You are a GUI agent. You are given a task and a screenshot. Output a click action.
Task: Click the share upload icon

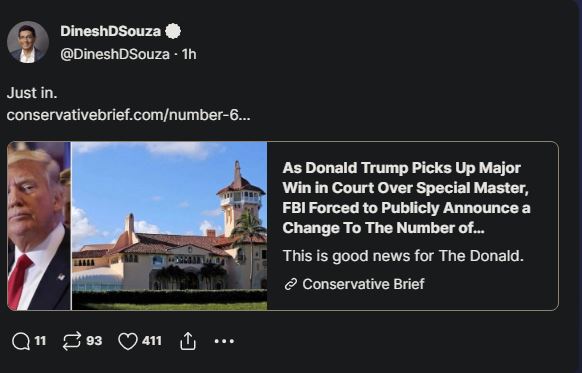click(x=188, y=341)
